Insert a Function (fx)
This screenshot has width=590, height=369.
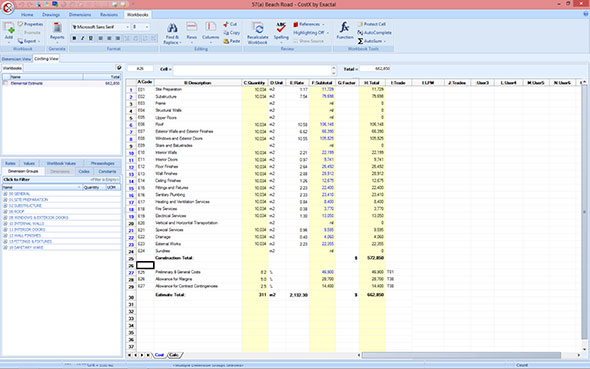[345, 31]
